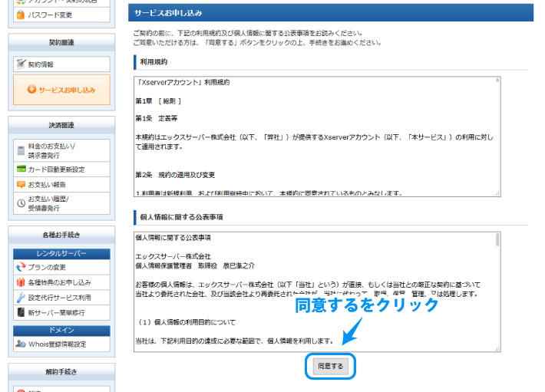Open 各種特典のお申し込み link
Image resolution: width=545 pixels, height=392 pixels.
[61, 282]
